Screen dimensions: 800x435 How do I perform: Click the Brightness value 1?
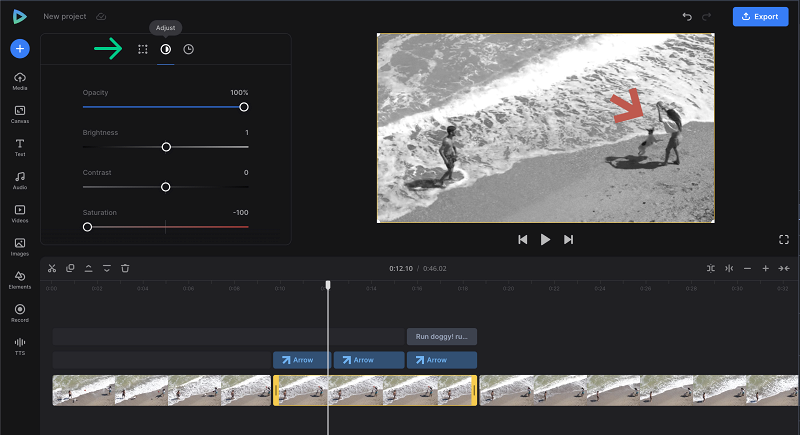[x=247, y=133]
